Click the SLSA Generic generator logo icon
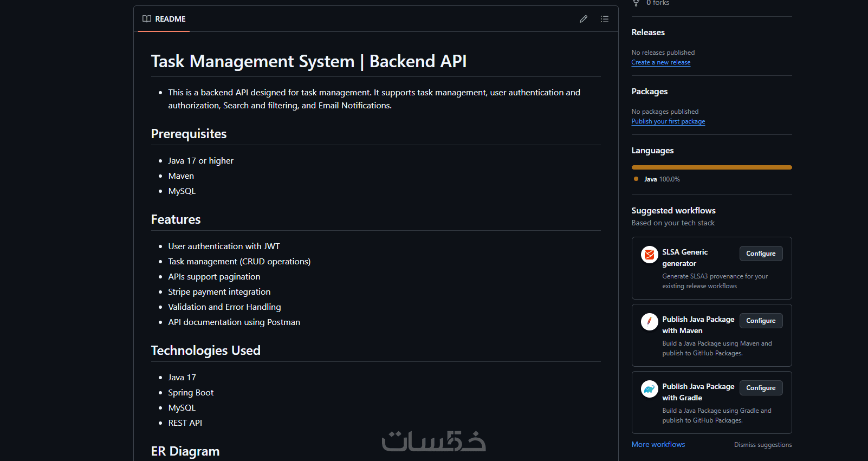The image size is (868, 461). point(649,254)
